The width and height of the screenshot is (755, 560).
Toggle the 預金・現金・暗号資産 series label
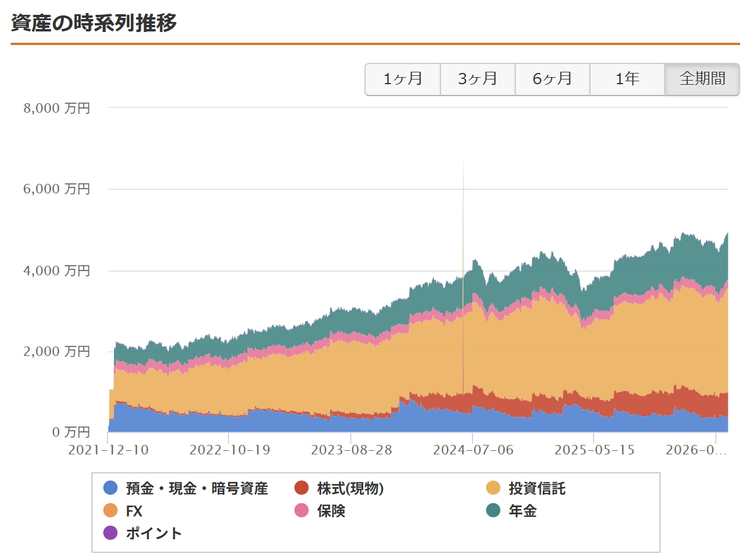tap(196, 489)
